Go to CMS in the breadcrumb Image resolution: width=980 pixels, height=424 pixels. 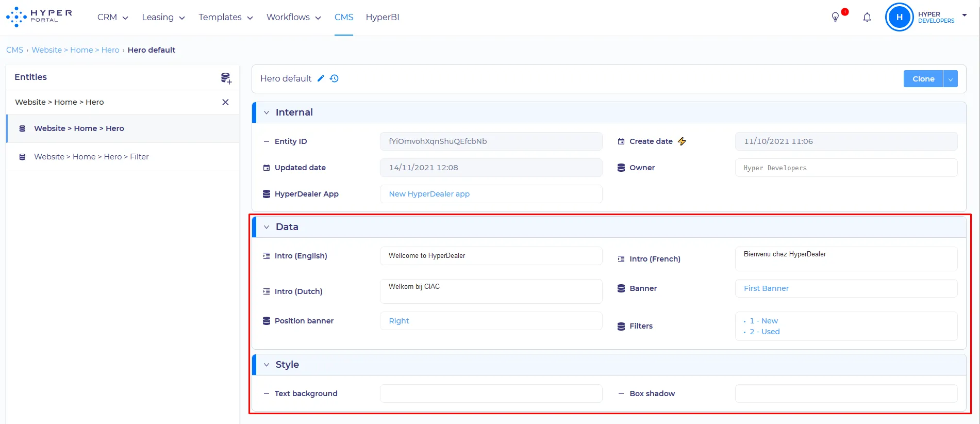point(14,50)
